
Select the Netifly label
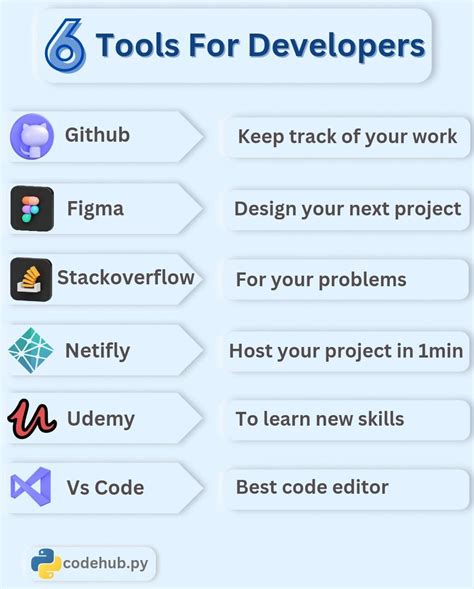click(x=98, y=351)
